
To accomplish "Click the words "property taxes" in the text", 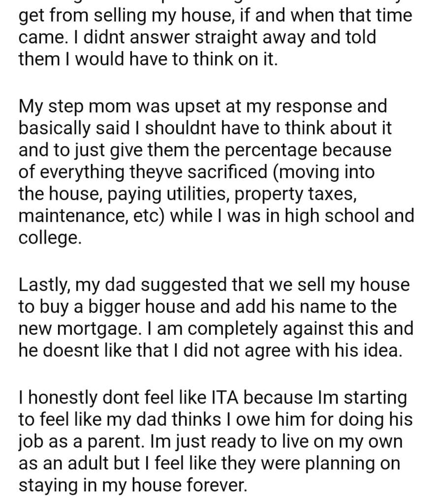I will pyautogui.click(x=294, y=194).
